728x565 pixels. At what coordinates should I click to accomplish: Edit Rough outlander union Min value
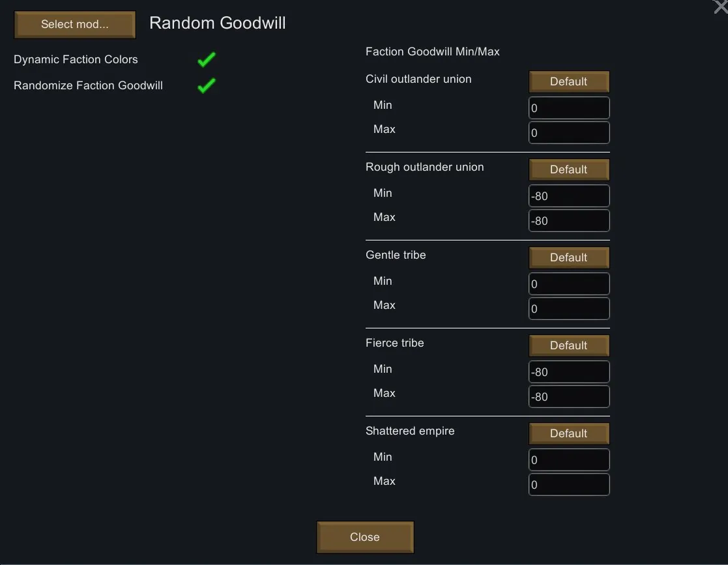click(568, 196)
